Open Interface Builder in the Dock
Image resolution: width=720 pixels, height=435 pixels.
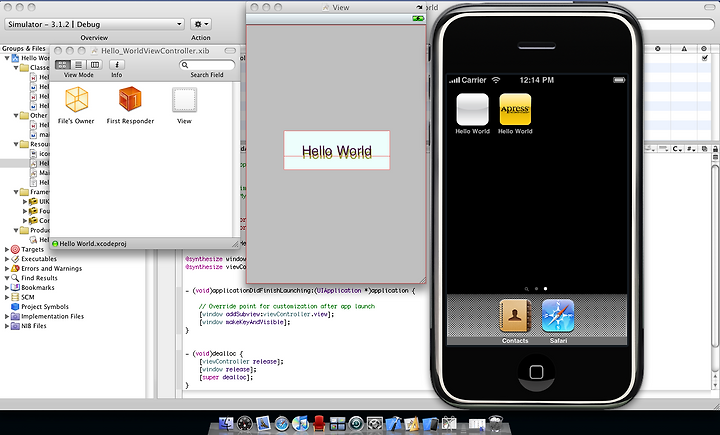(411, 423)
